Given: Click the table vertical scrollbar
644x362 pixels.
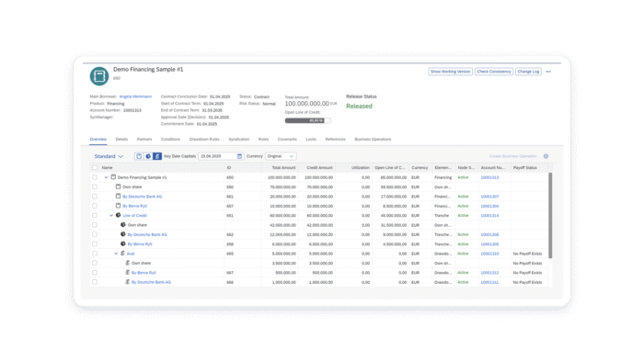Looking at the screenshot, I should pos(550,216).
